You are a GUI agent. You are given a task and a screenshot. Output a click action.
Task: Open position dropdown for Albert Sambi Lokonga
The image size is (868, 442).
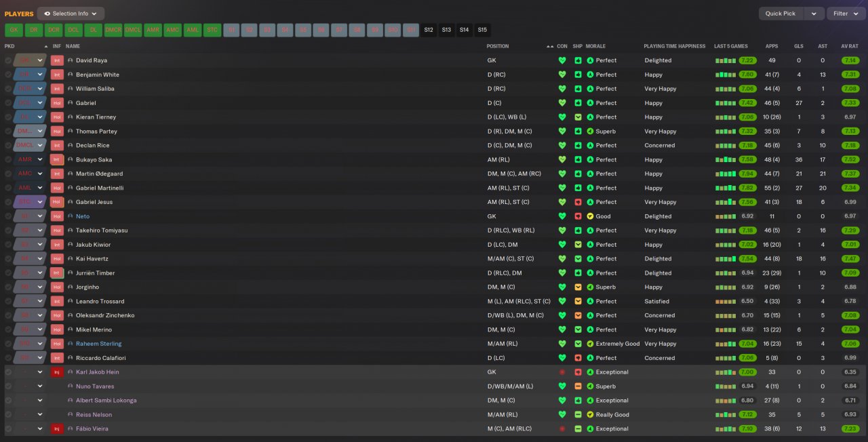(30, 401)
